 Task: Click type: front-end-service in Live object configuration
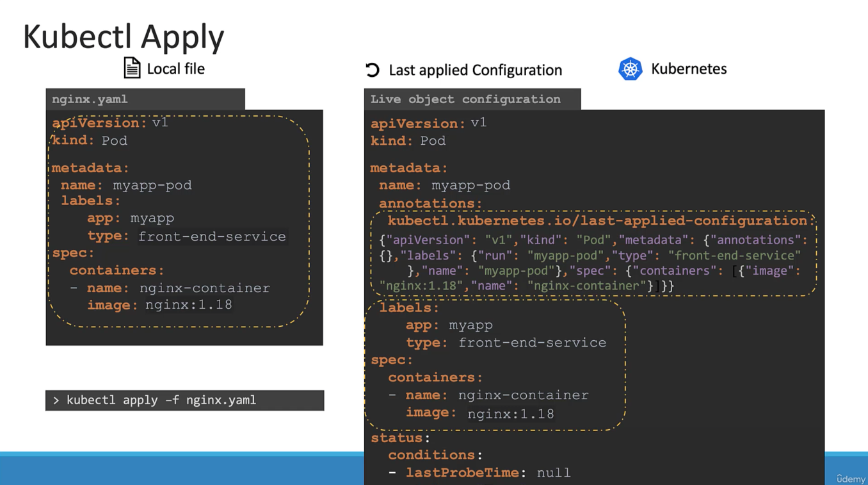[506, 343]
